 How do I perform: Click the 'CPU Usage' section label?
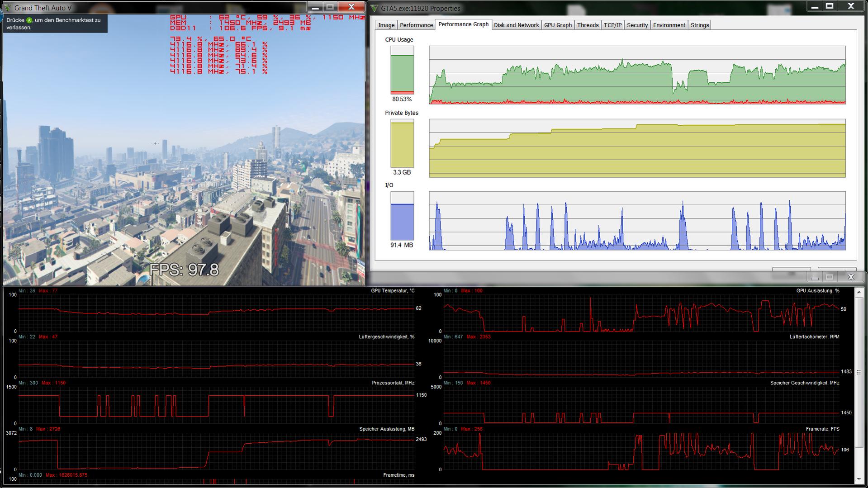399,40
